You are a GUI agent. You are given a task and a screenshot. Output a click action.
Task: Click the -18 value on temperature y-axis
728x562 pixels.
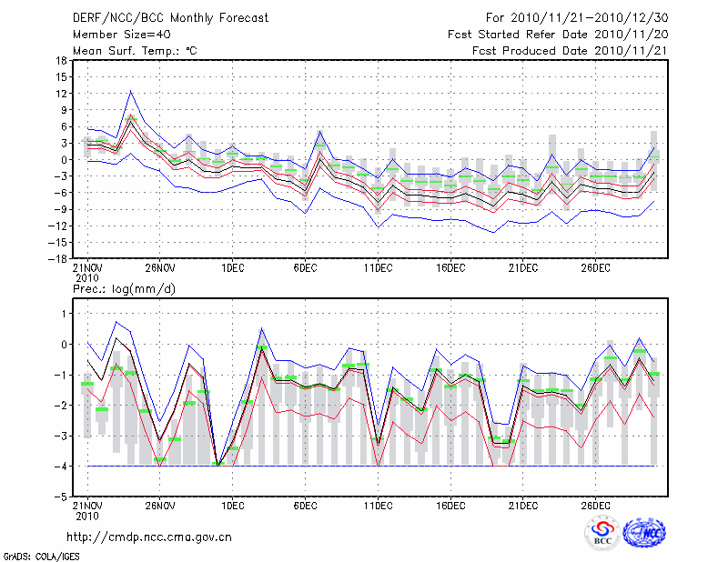pyautogui.click(x=57, y=258)
